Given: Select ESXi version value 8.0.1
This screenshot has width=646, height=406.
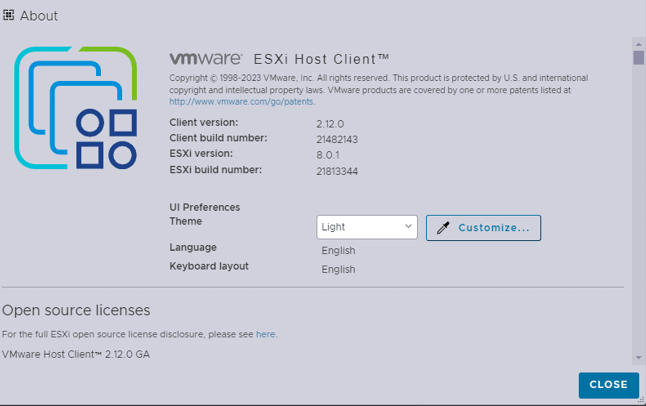Looking at the screenshot, I should pos(328,155).
